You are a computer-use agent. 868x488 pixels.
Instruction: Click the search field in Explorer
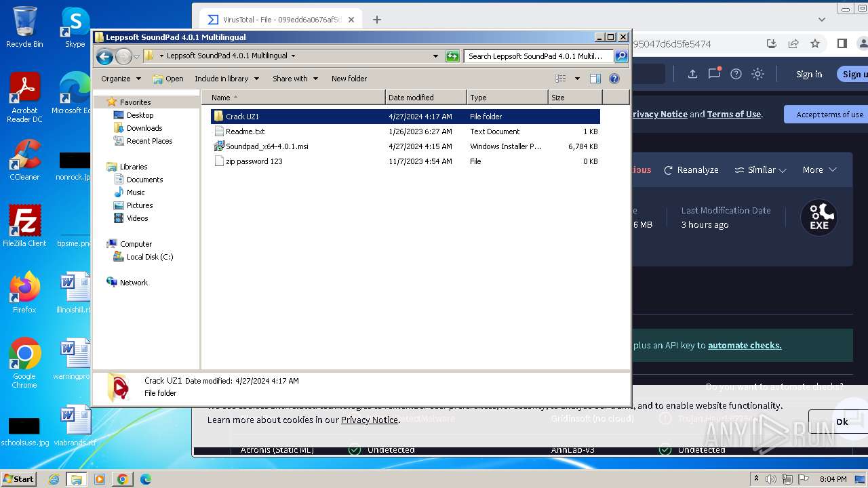(x=538, y=56)
